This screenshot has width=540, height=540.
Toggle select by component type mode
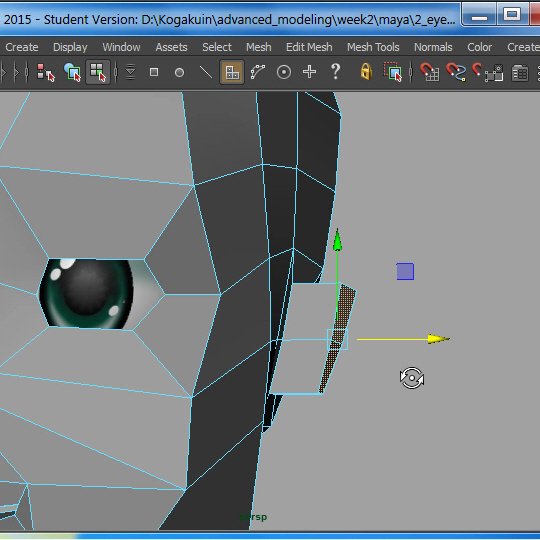(98, 72)
